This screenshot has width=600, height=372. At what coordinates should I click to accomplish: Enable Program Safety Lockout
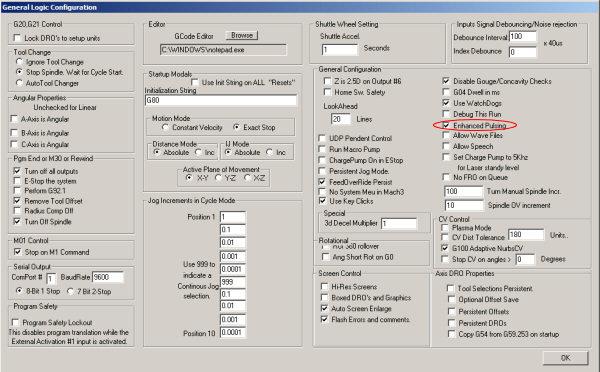(15, 322)
